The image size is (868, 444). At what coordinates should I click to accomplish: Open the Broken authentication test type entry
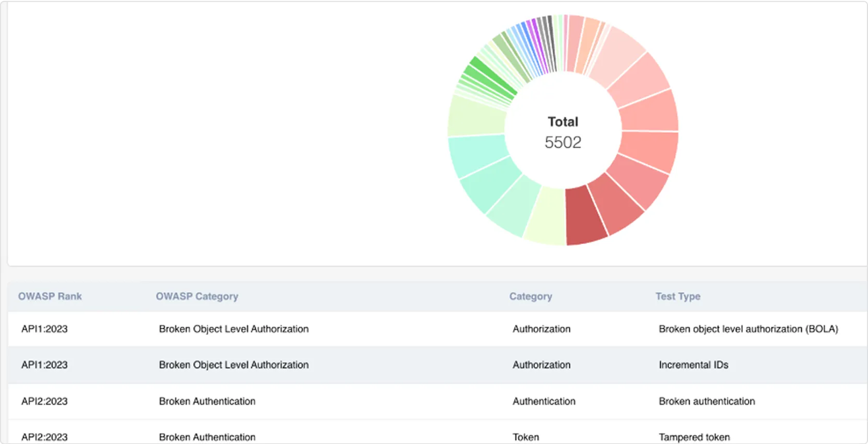707,401
